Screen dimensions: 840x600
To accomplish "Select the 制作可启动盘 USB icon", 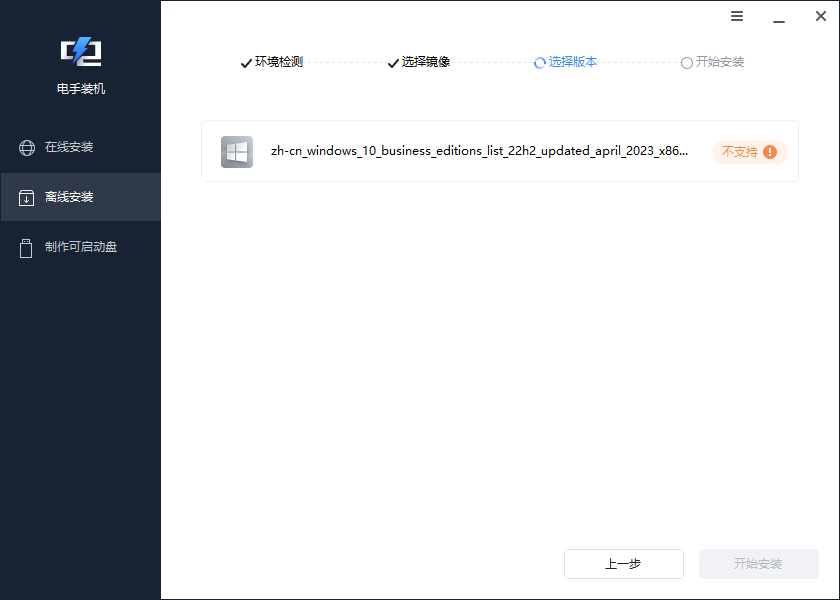I will pos(25,247).
